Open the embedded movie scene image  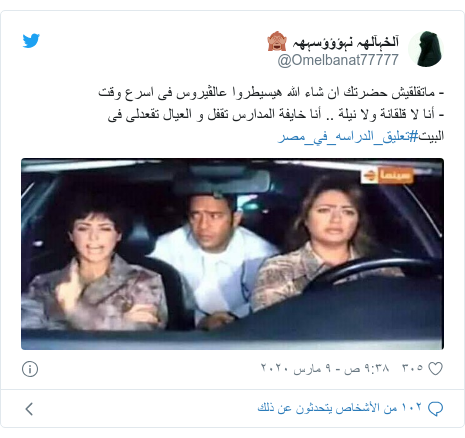[232, 254]
